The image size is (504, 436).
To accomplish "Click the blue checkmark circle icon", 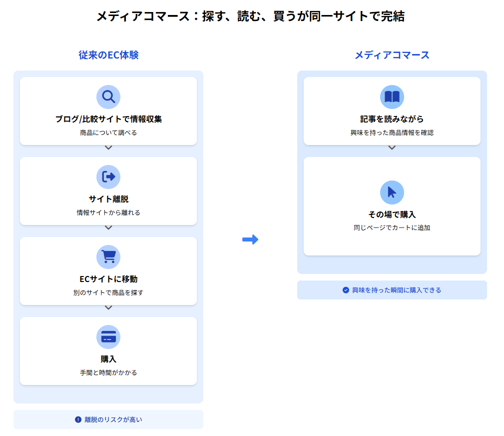I will click(346, 290).
